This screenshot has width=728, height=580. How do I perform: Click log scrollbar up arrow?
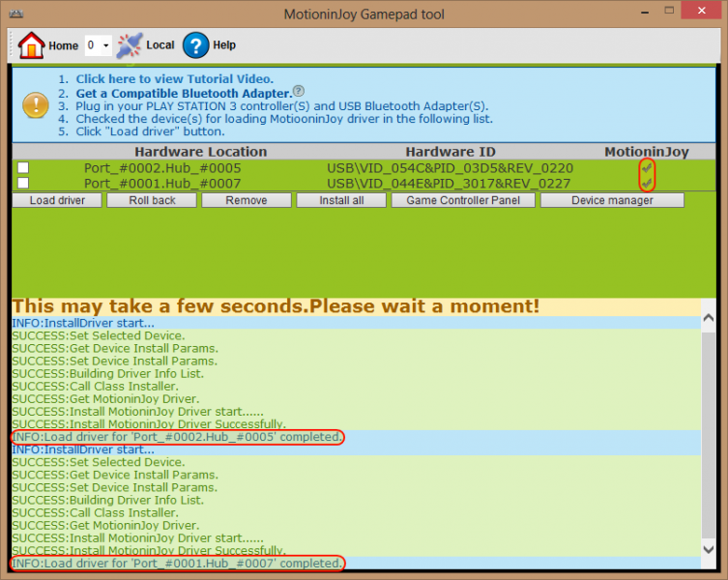pos(708,318)
